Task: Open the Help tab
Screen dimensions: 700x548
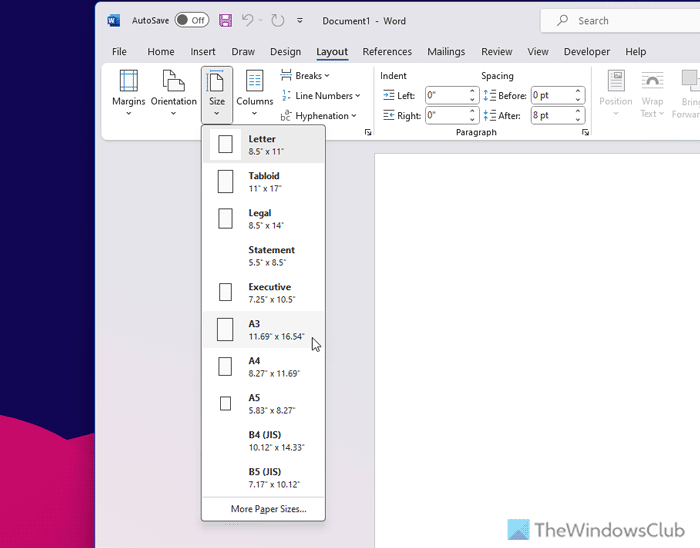Action: [635, 52]
